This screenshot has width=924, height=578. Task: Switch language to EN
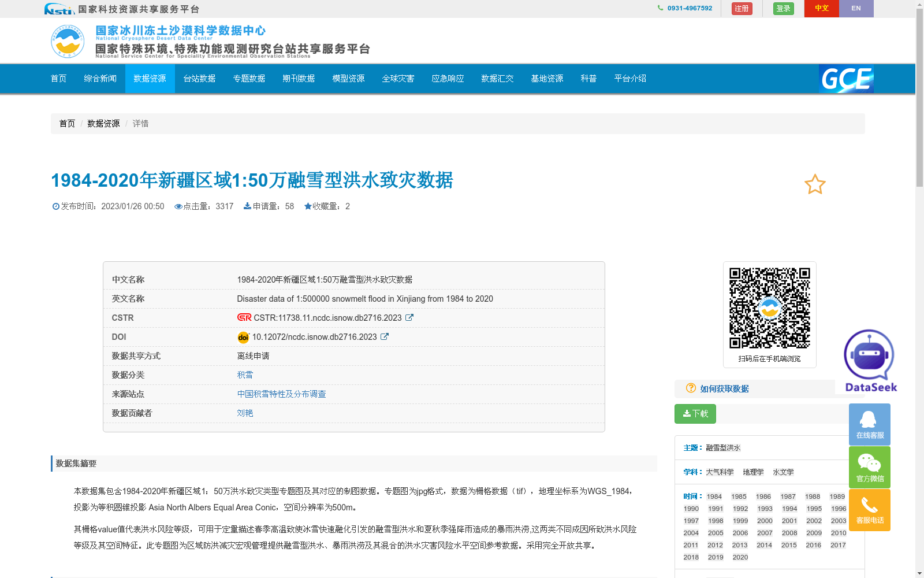[856, 9]
